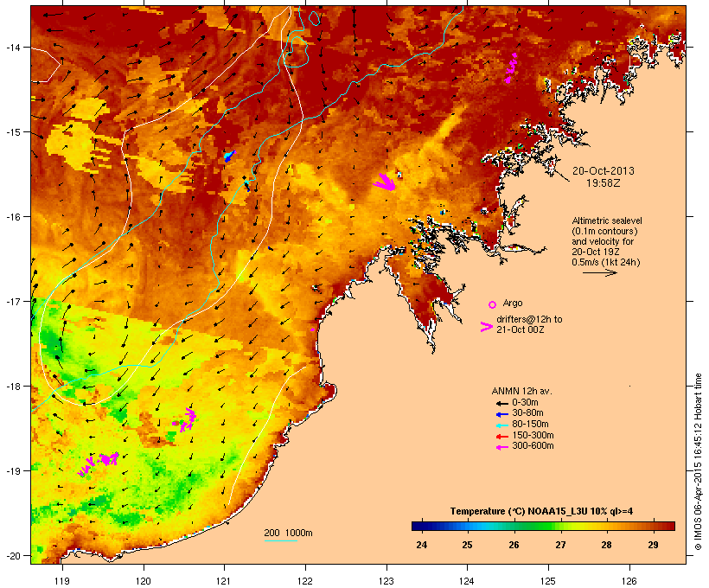This screenshot has height=588, width=709.
Task: Click the magenta 300-600m legend arrow
Action: pos(501,447)
